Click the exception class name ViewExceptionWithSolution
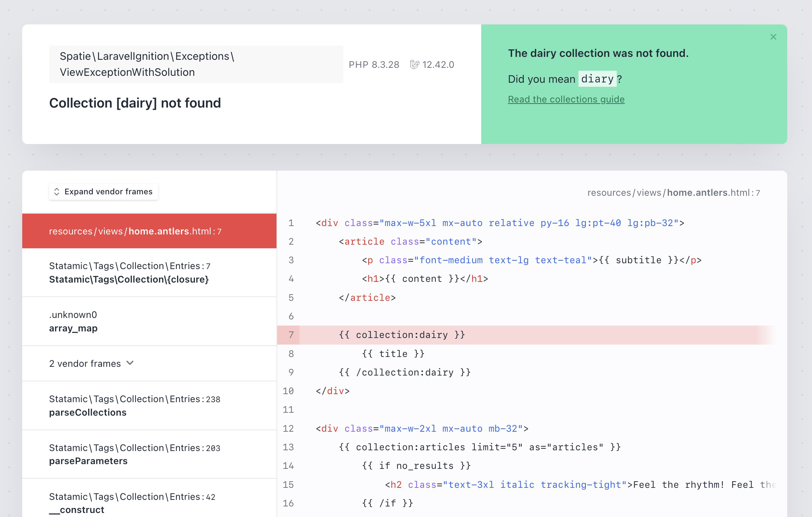The image size is (812, 517). point(127,72)
